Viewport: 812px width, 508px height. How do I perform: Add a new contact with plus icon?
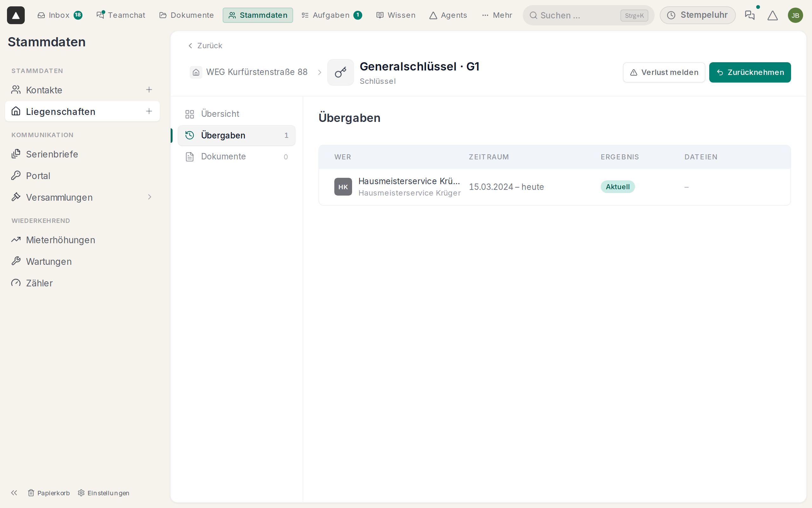pos(149,90)
